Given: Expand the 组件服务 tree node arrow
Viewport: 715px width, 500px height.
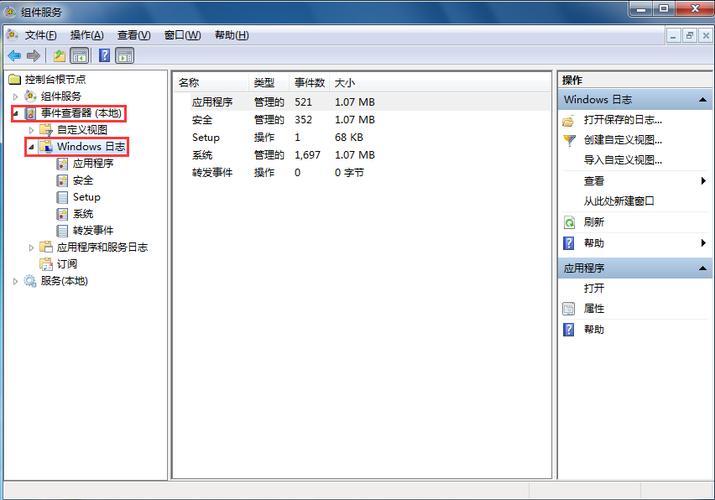Looking at the screenshot, I should point(15,97).
